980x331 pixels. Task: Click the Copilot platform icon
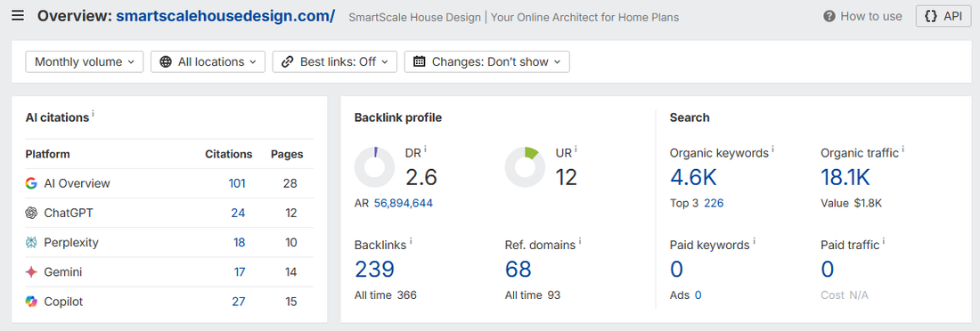[x=31, y=302]
